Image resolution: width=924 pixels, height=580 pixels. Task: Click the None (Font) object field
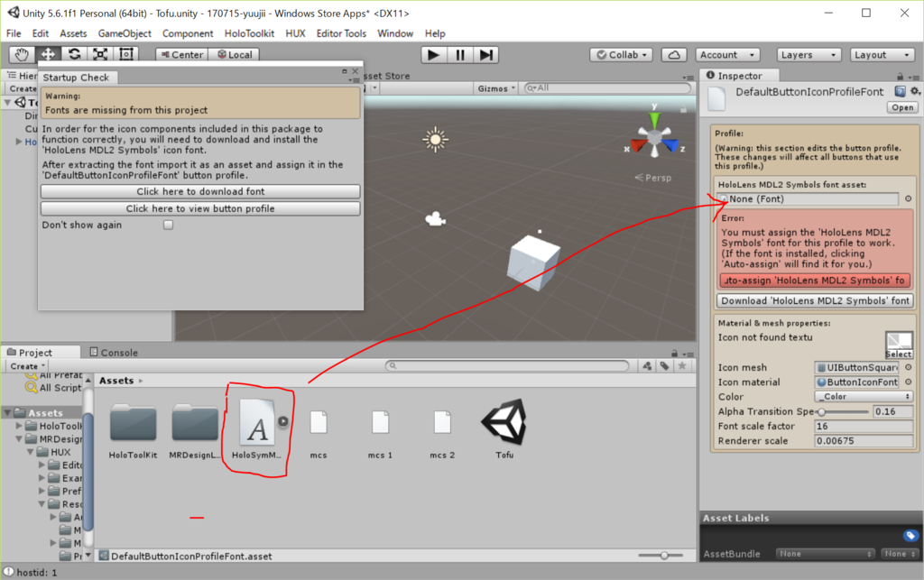click(809, 199)
